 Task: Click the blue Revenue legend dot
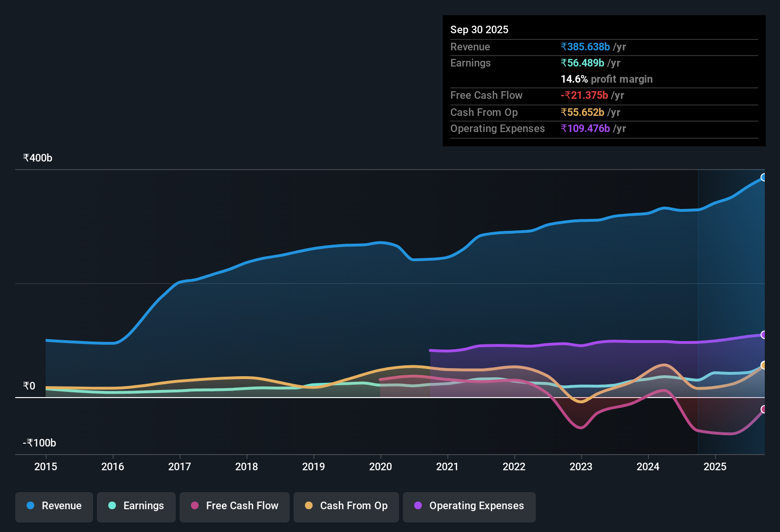point(30,506)
